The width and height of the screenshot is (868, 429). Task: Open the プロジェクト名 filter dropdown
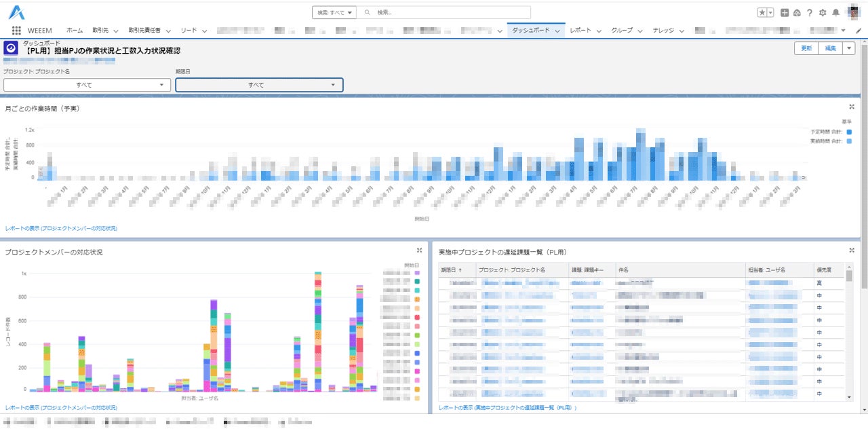click(x=87, y=85)
